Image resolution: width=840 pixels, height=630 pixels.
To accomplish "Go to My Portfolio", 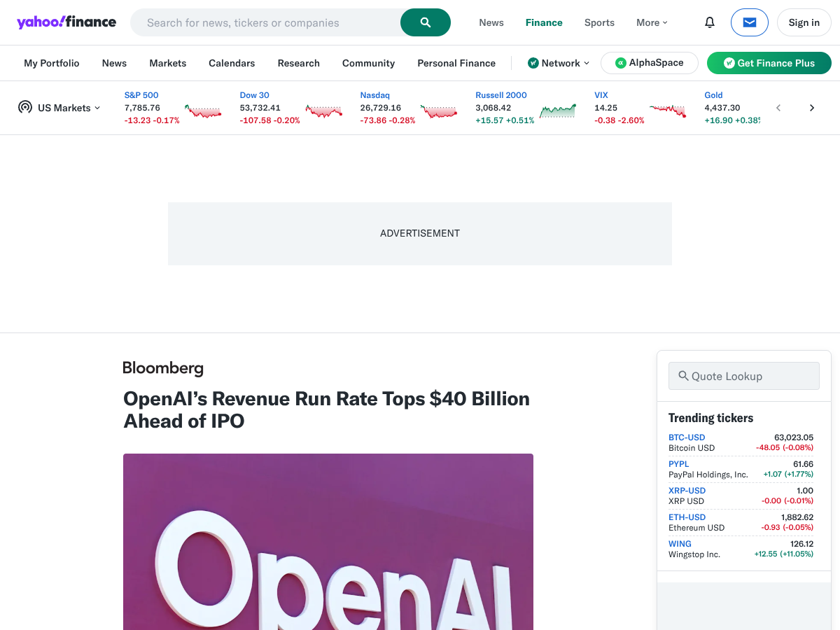I will (x=52, y=63).
